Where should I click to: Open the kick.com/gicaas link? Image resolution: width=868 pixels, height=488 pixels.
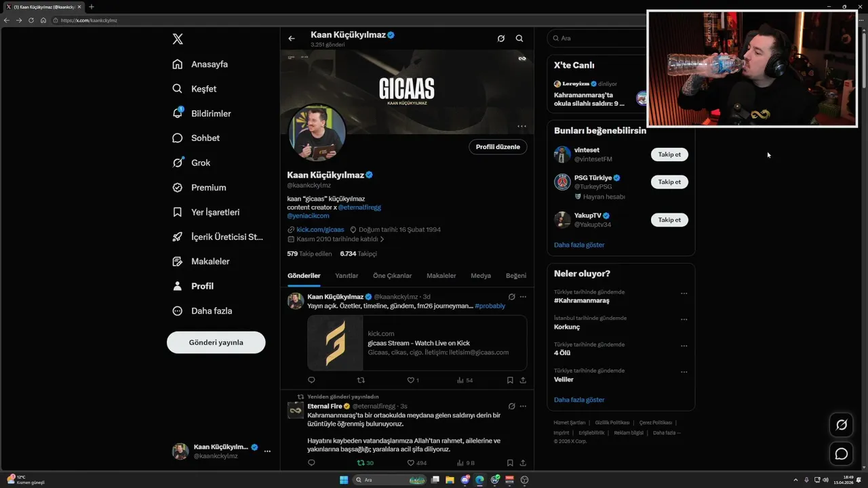(x=320, y=230)
